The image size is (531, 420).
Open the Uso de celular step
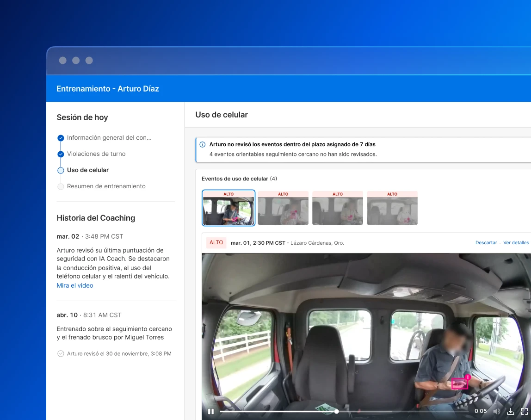tap(88, 170)
